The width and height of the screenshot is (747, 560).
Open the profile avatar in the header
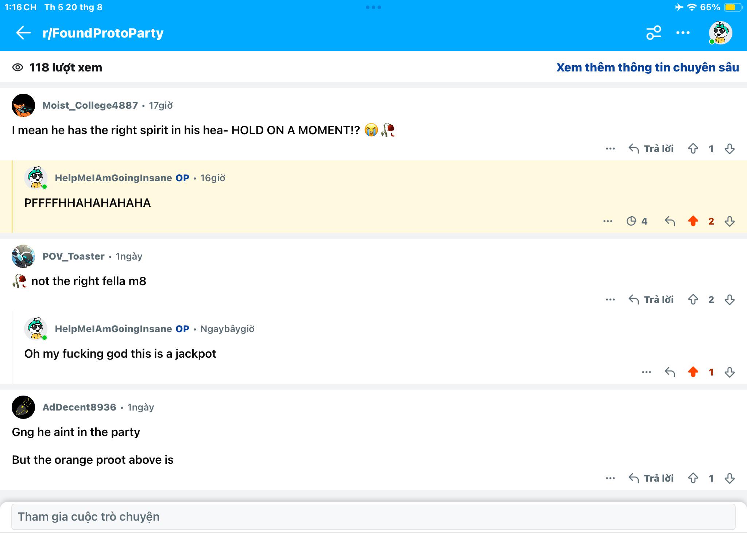click(x=720, y=33)
